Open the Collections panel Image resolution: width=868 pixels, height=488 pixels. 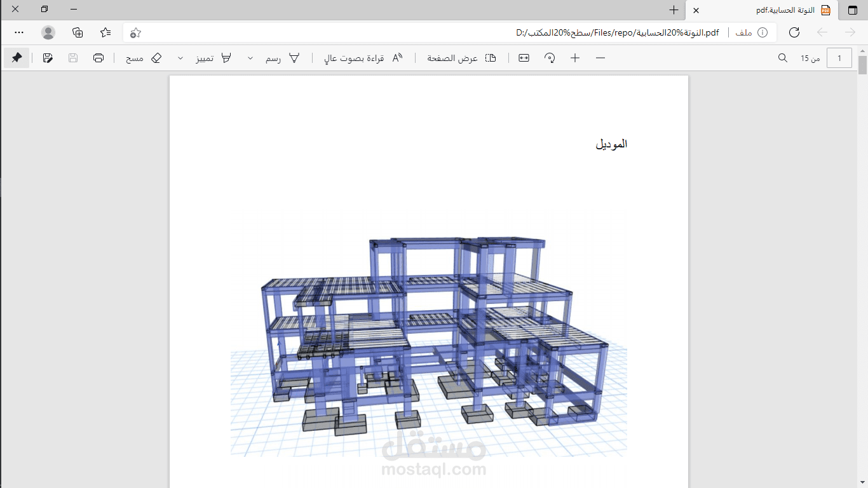tap(78, 32)
